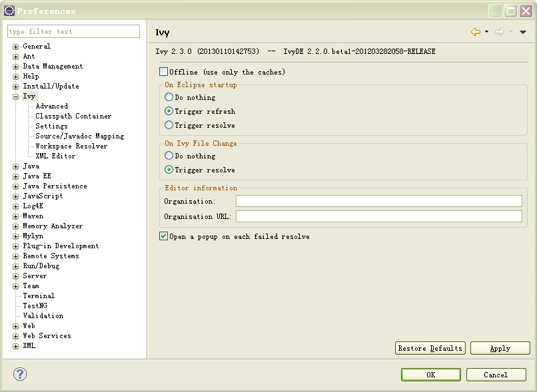The height and width of the screenshot is (392, 537).
Task: Uncheck 'Open a popup on each failed resolve'
Action: pyautogui.click(x=164, y=236)
